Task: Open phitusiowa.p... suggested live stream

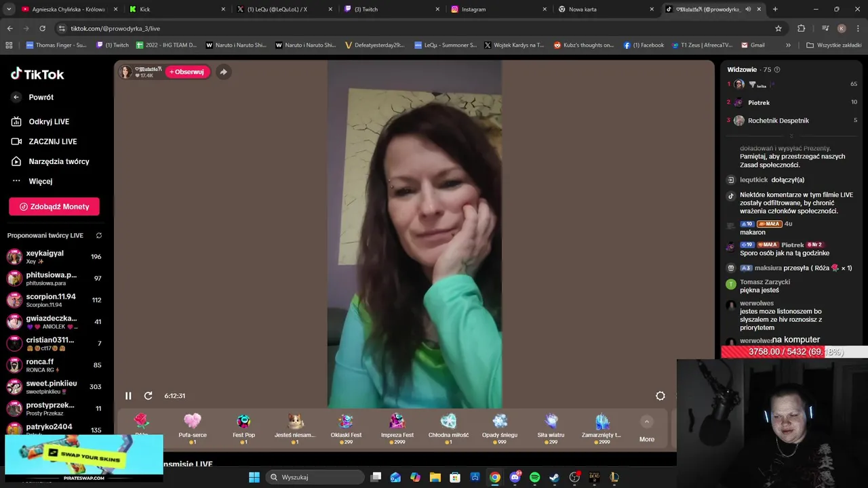Action: 54,279
